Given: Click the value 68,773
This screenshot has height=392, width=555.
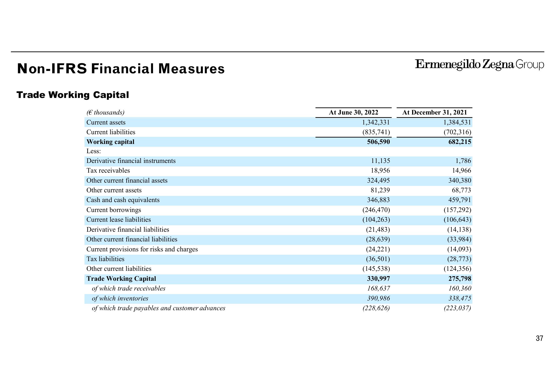Looking at the screenshot, I should (462, 190).
